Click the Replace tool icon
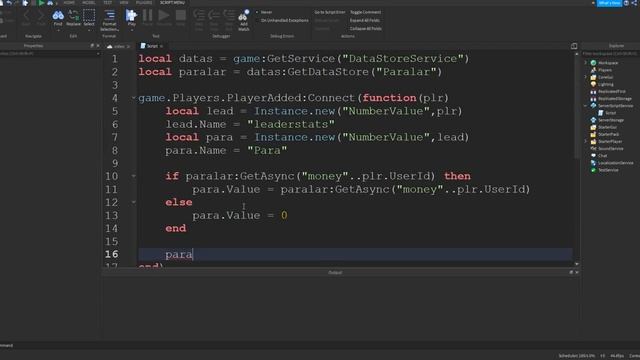 [x=73, y=16]
